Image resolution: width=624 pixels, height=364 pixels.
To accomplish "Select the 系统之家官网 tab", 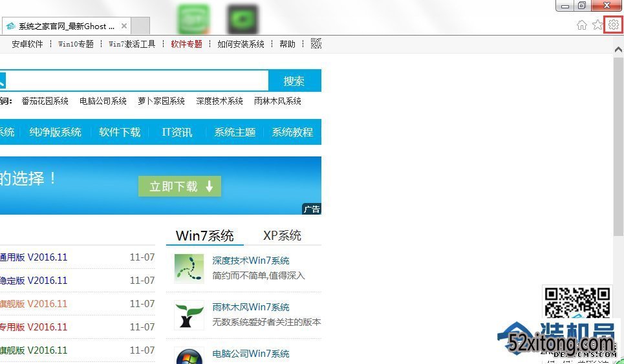I will (66, 27).
